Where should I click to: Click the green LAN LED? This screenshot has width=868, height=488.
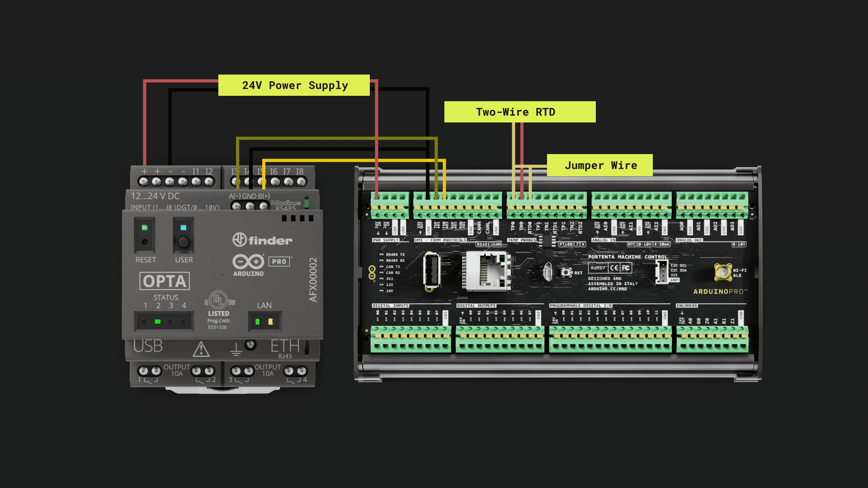pos(258,322)
